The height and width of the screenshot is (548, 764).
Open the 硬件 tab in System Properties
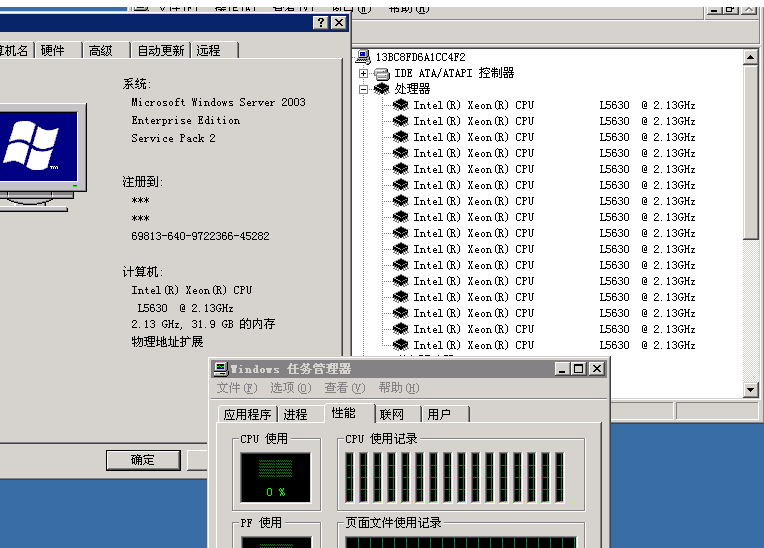coord(57,51)
